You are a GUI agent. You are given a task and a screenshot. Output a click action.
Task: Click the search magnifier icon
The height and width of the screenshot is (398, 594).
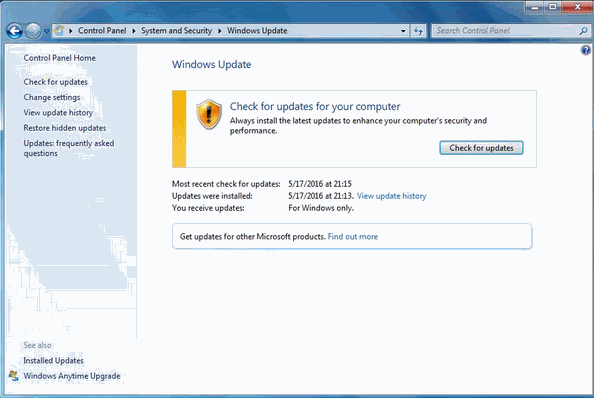tap(584, 31)
